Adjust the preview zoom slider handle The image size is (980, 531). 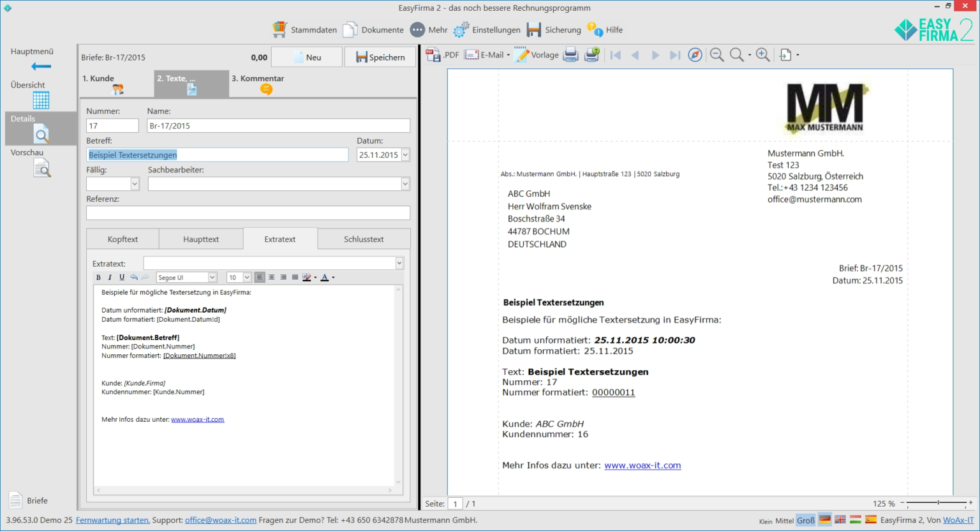tap(938, 503)
